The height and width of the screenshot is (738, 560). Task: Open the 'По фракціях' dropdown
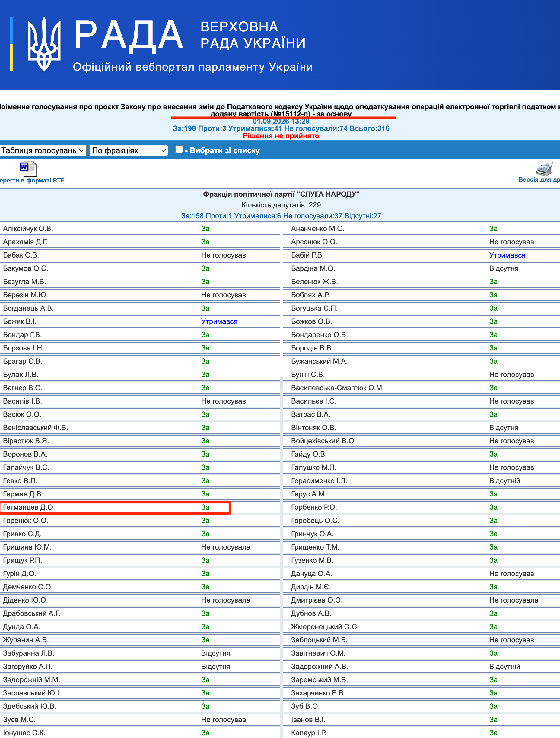(129, 150)
